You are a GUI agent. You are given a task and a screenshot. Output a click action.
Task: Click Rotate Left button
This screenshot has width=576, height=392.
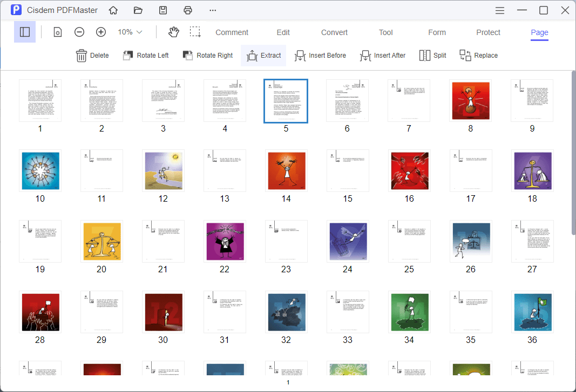coord(145,56)
